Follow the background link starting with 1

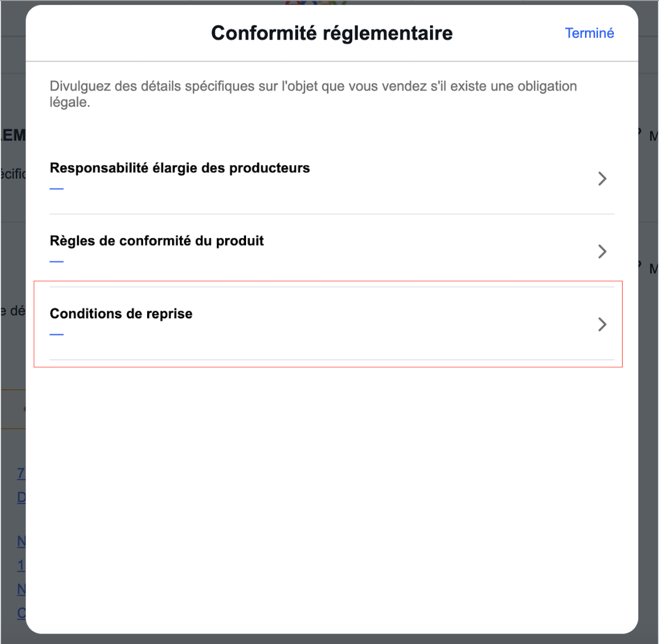21,565
